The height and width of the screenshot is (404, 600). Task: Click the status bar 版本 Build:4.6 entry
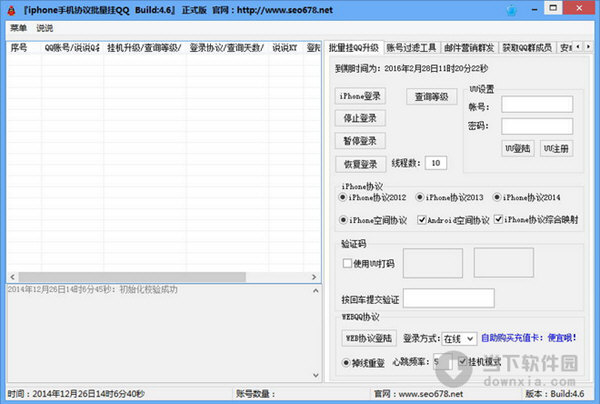[x=555, y=394]
